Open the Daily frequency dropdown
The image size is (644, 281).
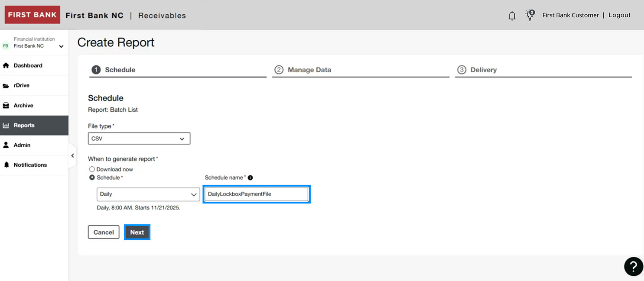[x=148, y=194]
